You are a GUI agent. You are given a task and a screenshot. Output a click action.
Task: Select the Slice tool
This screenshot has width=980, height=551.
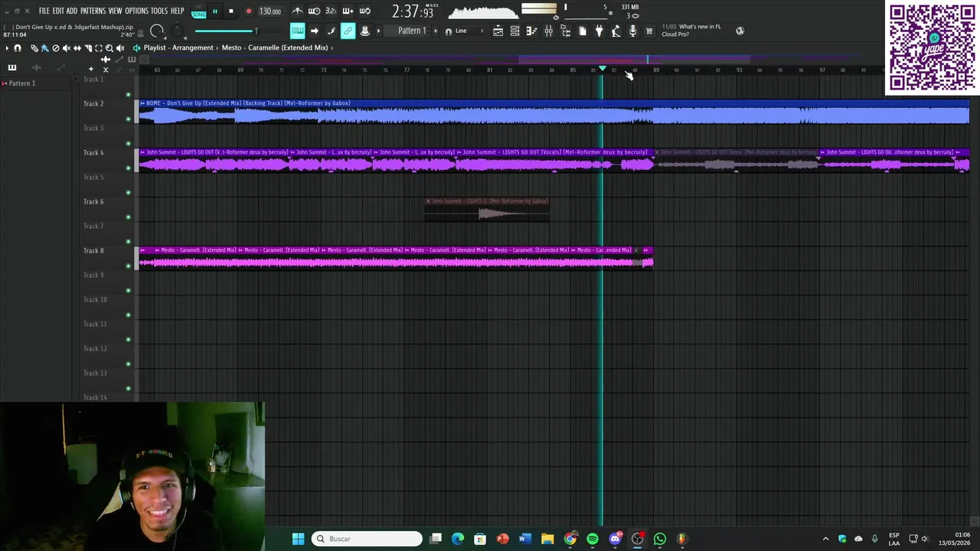click(88, 47)
